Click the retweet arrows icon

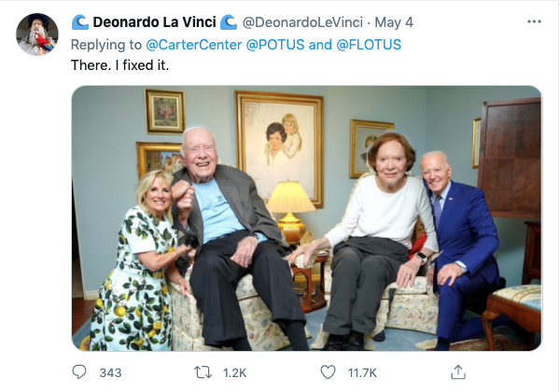point(203,371)
